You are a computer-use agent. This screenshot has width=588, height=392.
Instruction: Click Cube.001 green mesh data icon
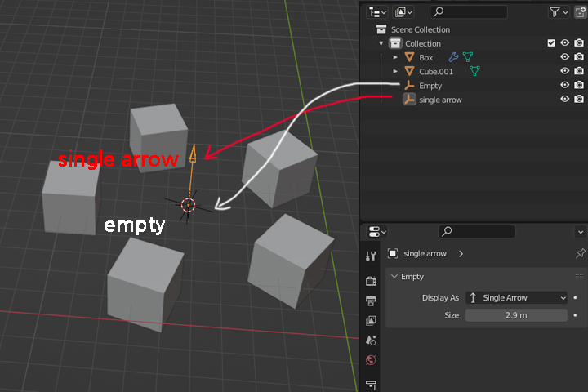474,71
